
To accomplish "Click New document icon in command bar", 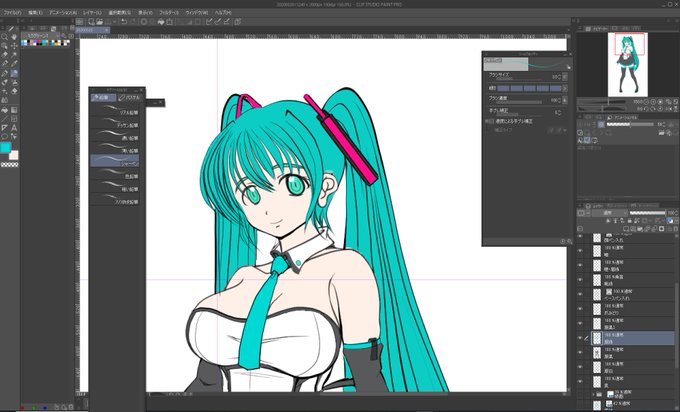I will (x=92, y=22).
